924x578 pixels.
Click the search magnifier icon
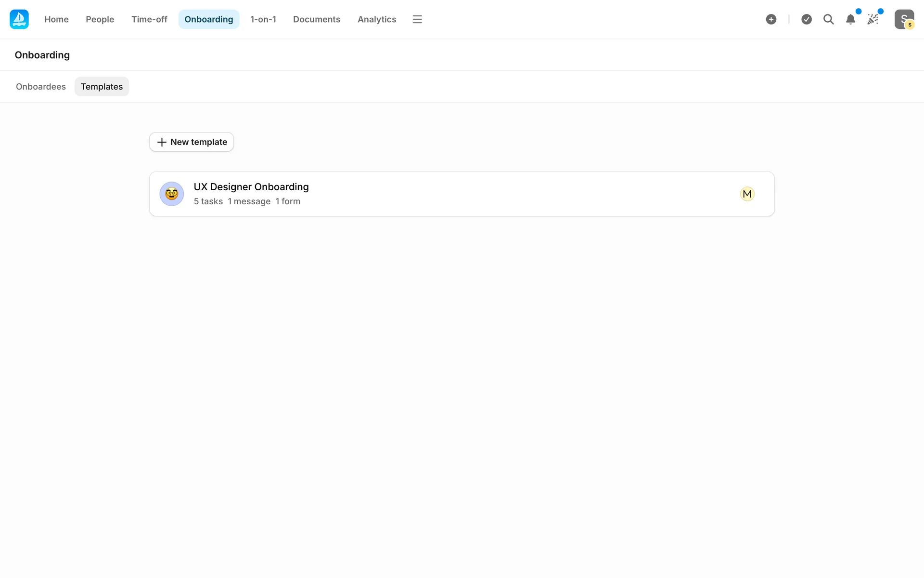(x=828, y=19)
